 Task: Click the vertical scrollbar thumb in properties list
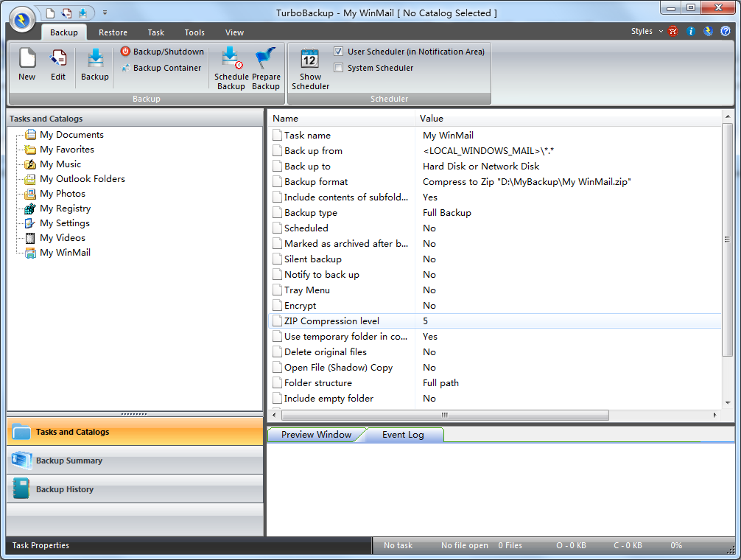click(727, 239)
